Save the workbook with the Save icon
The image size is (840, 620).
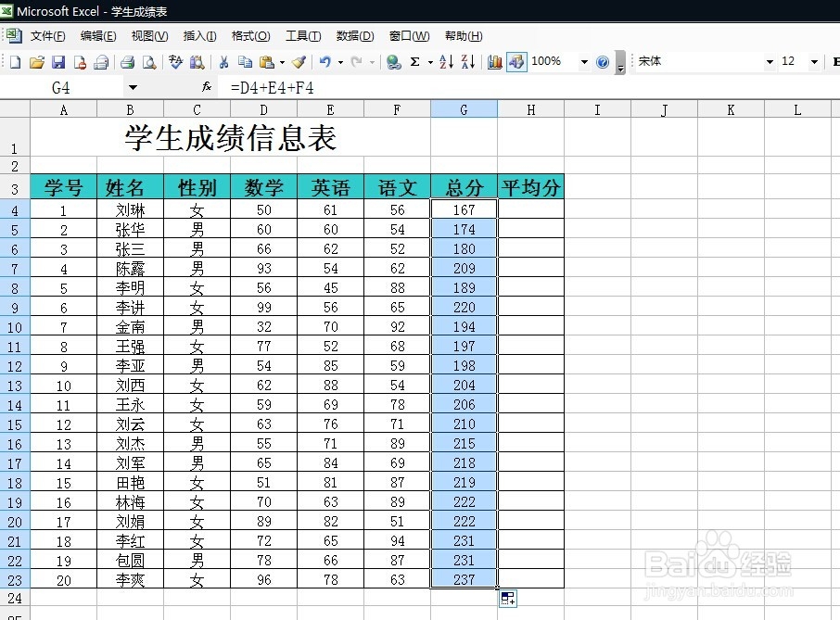click(x=57, y=62)
